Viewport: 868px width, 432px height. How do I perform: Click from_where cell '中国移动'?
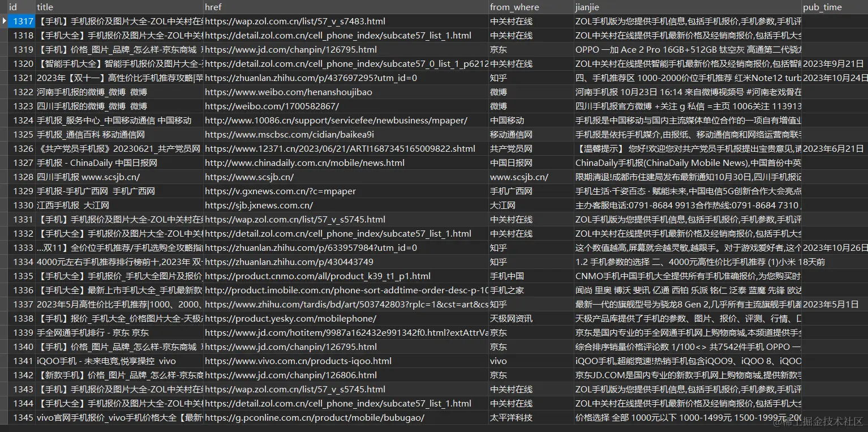click(508, 121)
